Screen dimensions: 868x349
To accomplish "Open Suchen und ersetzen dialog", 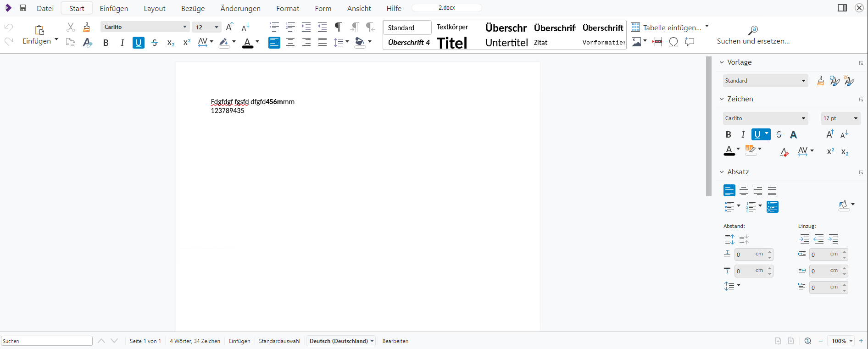I will (753, 35).
